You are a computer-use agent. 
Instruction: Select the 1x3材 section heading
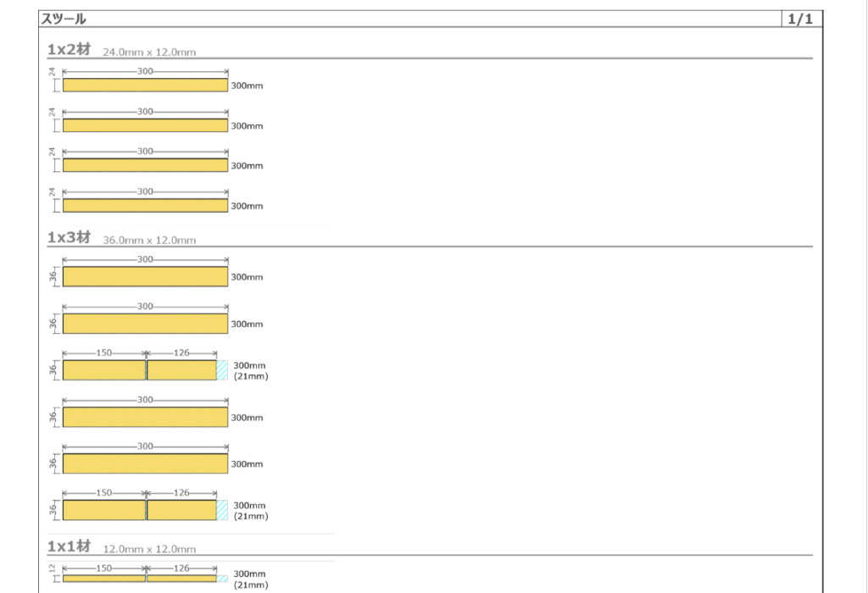pos(69,238)
